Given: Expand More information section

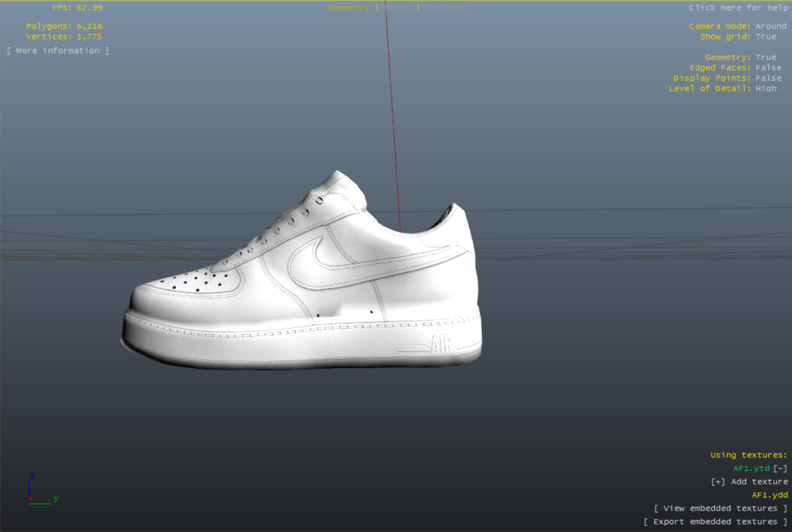Looking at the screenshot, I should [58, 51].
